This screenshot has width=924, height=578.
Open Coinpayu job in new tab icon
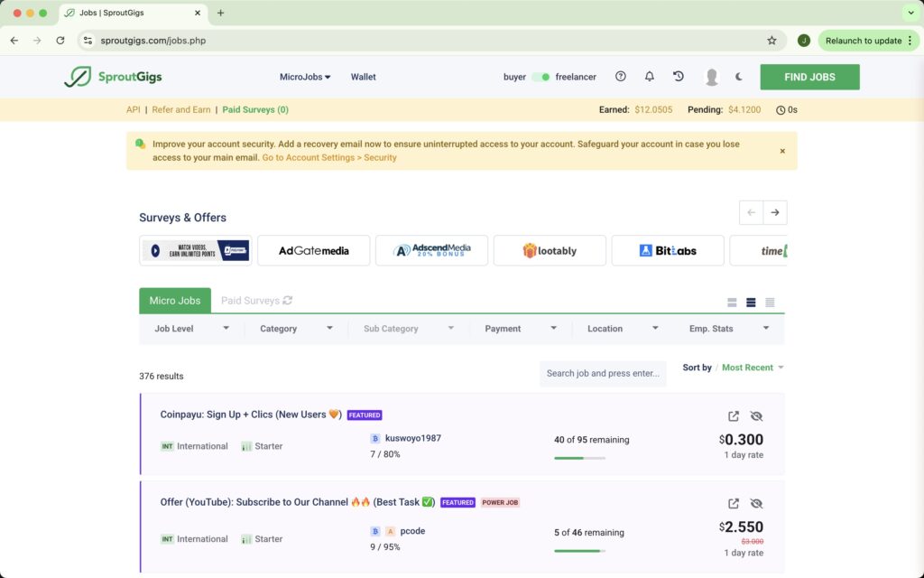[x=734, y=416]
